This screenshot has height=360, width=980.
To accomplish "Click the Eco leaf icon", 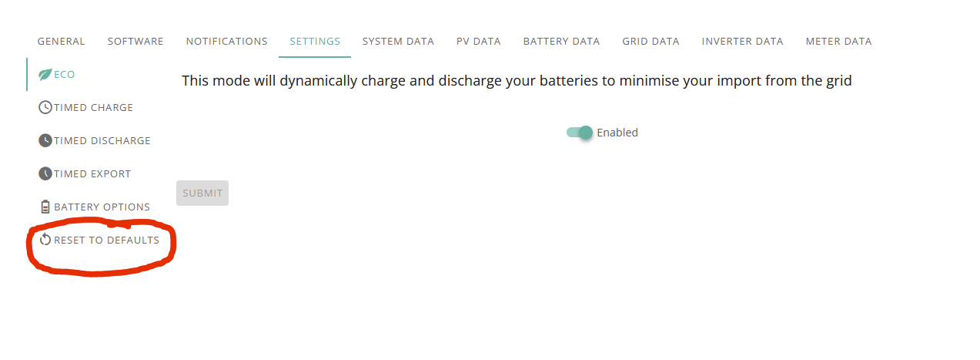I will (x=45, y=75).
